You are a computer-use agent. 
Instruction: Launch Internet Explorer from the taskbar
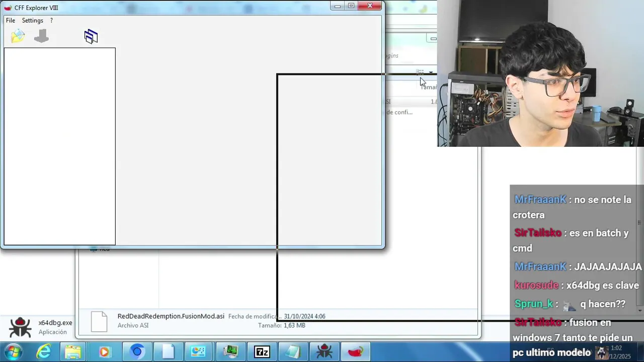tap(44, 352)
